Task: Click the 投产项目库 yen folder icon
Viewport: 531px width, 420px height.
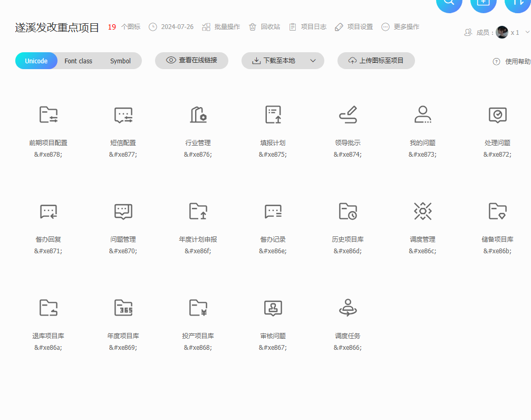Action: click(198, 308)
